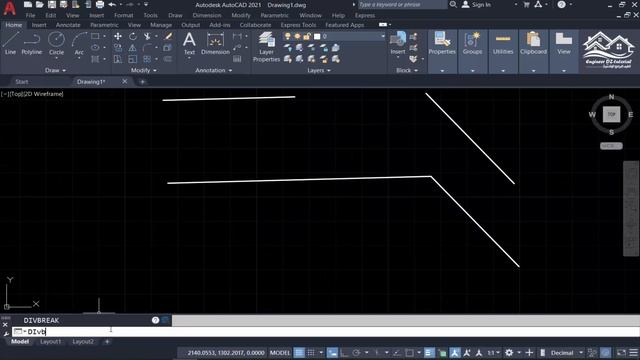Expand the Draw panel
The height and width of the screenshot is (360, 640).
click(55, 70)
